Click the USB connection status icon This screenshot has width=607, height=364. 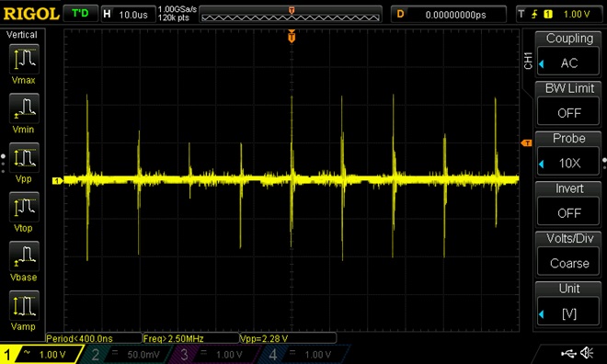(x=567, y=353)
